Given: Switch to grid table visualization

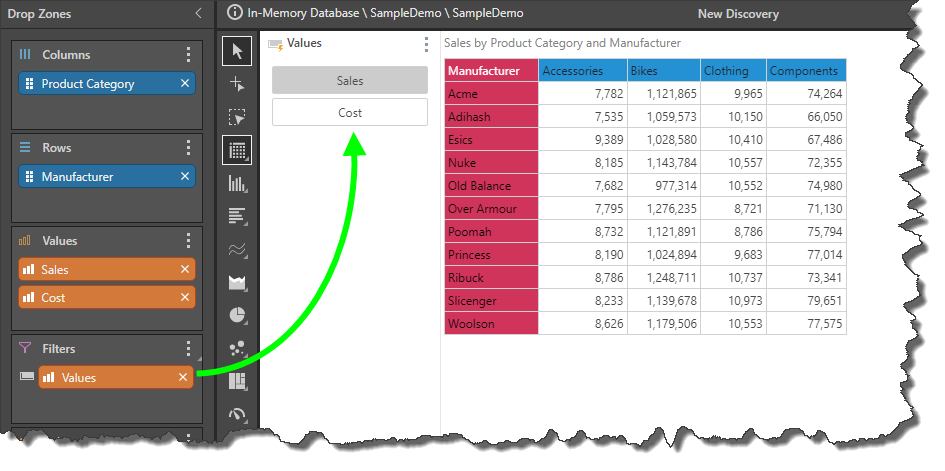Looking at the screenshot, I should tap(237, 150).
